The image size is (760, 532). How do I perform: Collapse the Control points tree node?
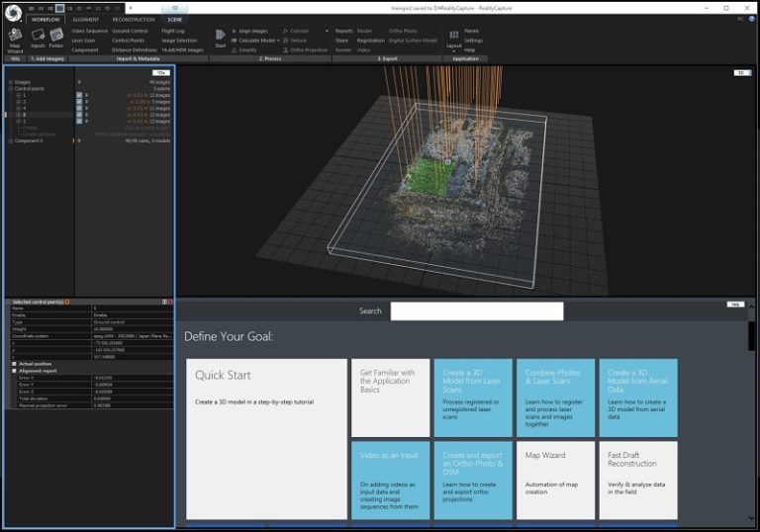[10, 89]
